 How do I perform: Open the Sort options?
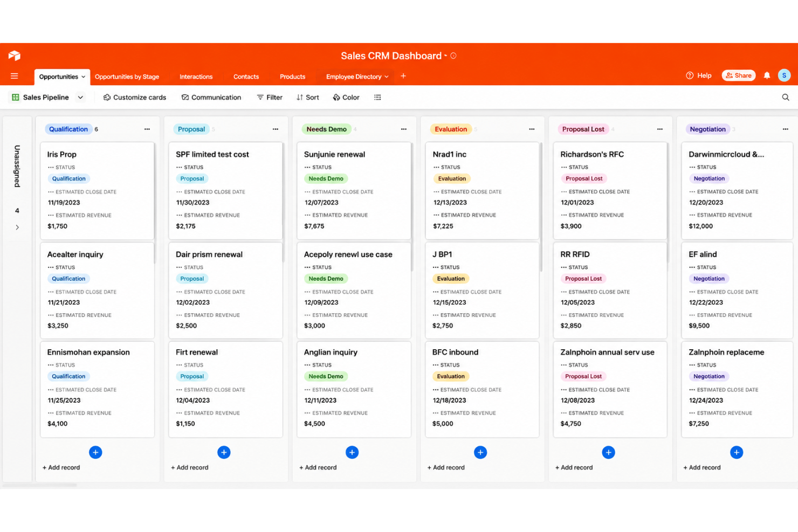tap(308, 98)
